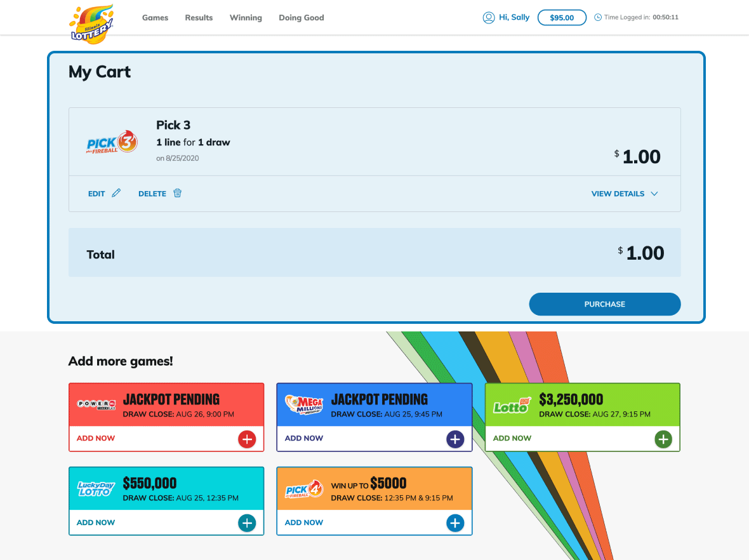Viewport: 749px width, 560px height.
Task: Click ADD NOW on Lucky Day Lotto card
Action: pos(96,523)
